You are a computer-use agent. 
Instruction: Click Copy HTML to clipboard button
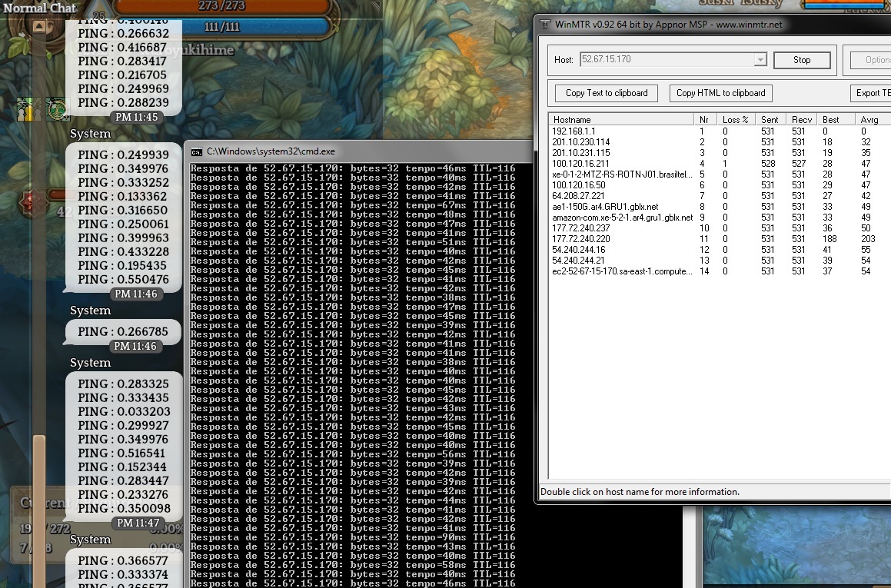[720, 93]
